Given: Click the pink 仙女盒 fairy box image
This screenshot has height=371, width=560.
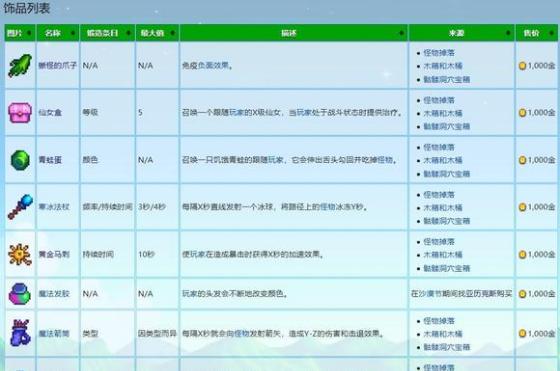Looking at the screenshot, I should (x=20, y=112).
